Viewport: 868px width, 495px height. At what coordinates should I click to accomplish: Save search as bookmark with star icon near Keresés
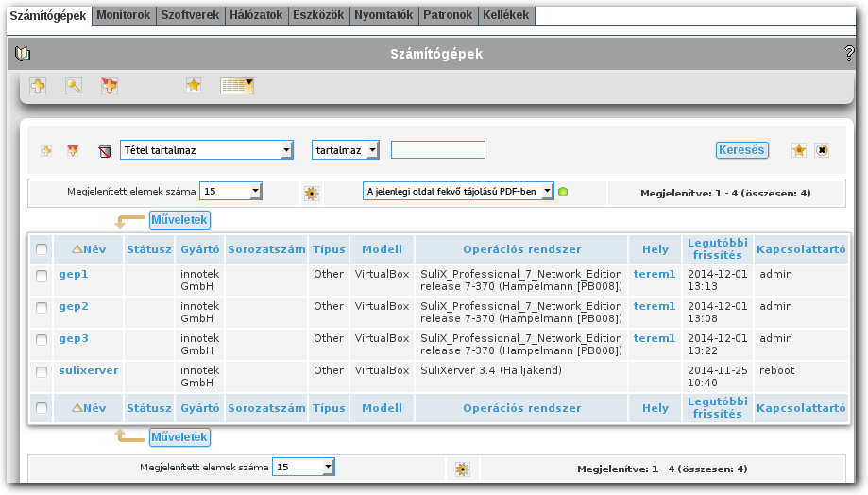(x=799, y=150)
